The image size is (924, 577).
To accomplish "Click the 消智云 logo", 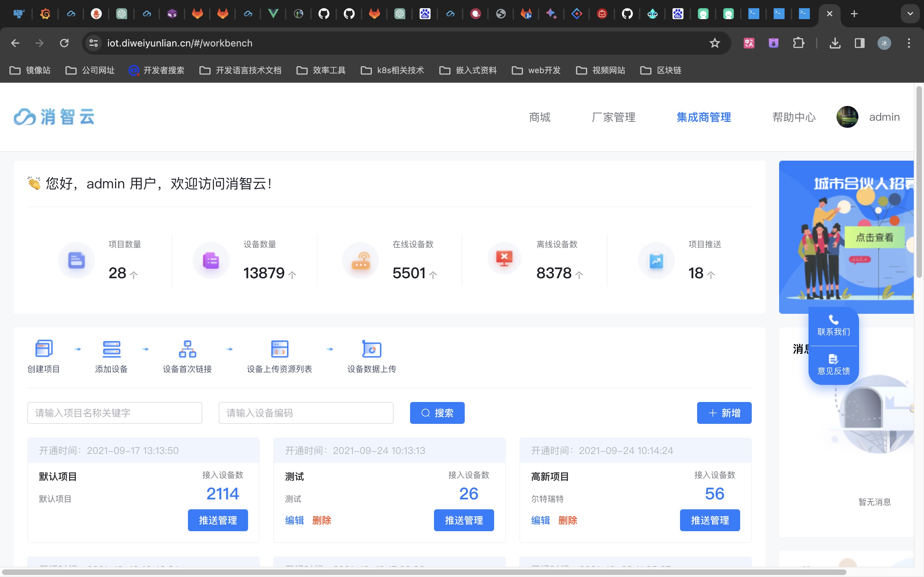I will (x=54, y=117).
